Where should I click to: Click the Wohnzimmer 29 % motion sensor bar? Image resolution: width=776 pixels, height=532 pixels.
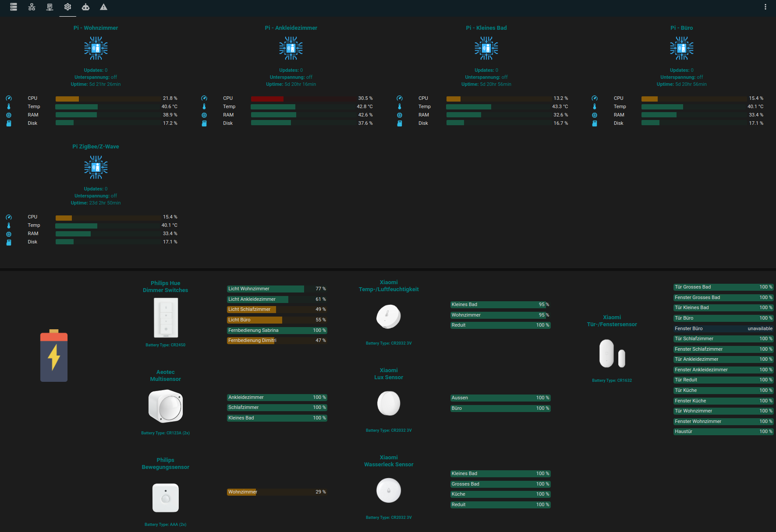pos(277,492)
